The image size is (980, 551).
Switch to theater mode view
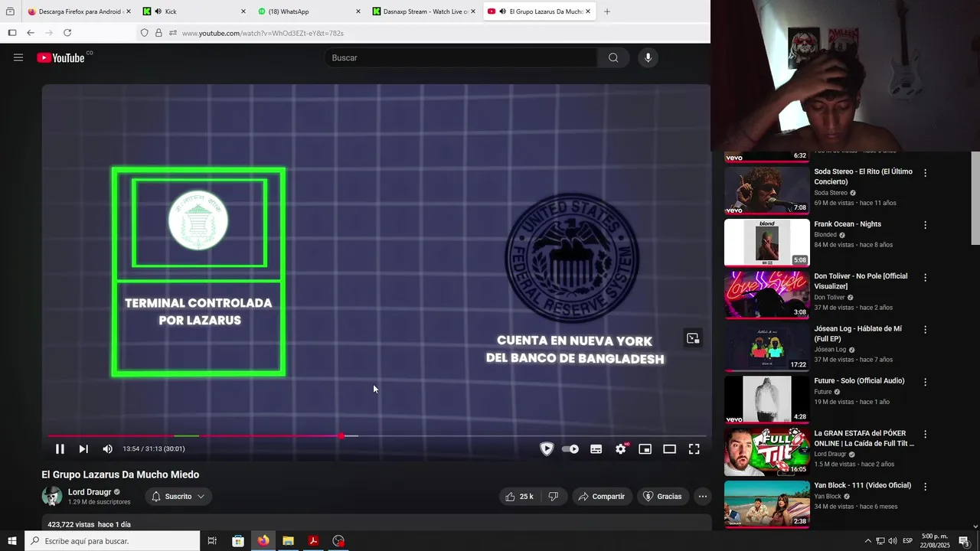pos(669,449)
